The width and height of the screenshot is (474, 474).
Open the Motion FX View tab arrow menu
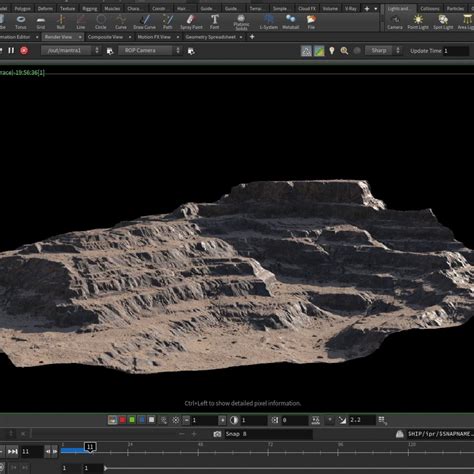tap(178, 37)
